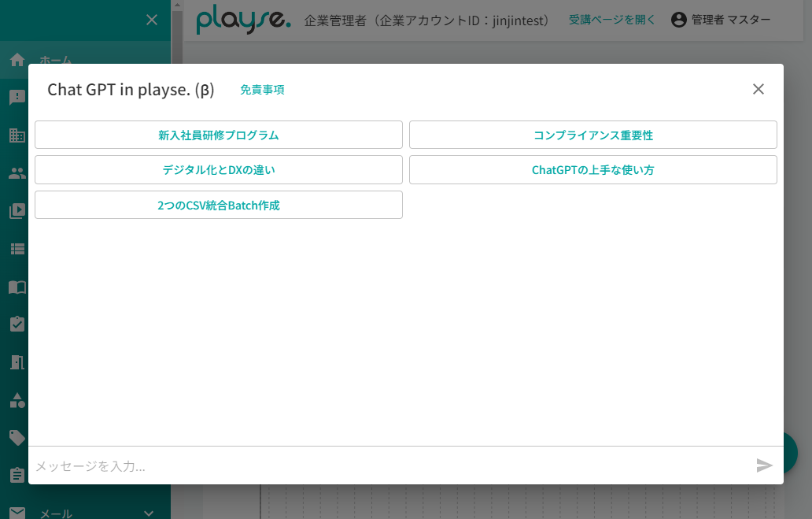Pick the 2つのCSV統合Batch作成 prompt
812x519 pixels.
point(219,205)
